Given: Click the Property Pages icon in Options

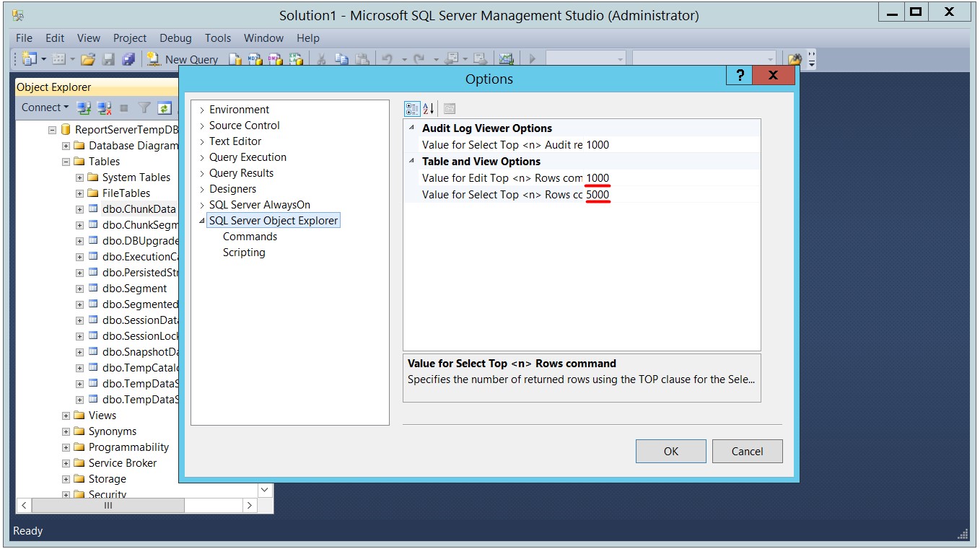Looking at the screenshot, I should (450, 109).
